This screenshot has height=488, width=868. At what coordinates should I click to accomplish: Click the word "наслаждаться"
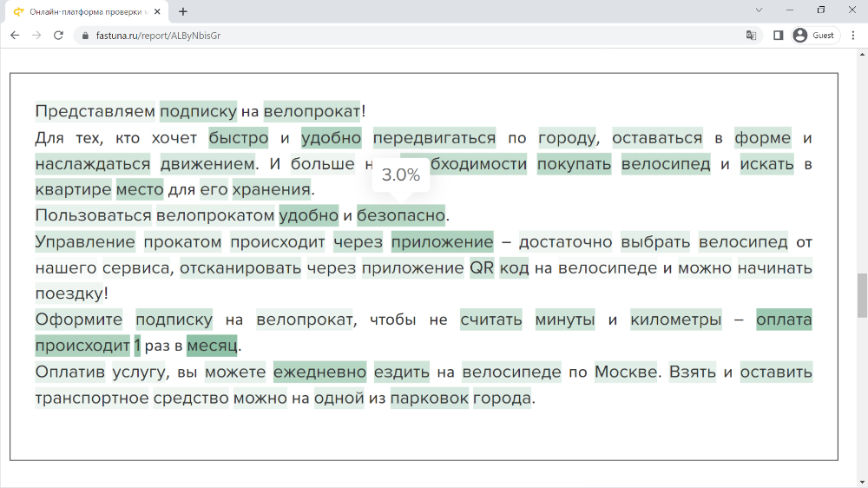pyautogui.click(x=93, y=164)
